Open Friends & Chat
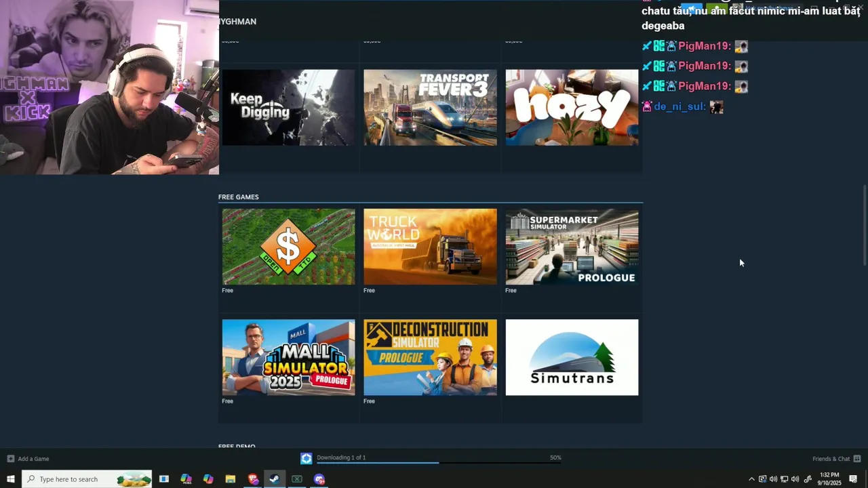Screen dimensions: 868x488 (831, 459)
